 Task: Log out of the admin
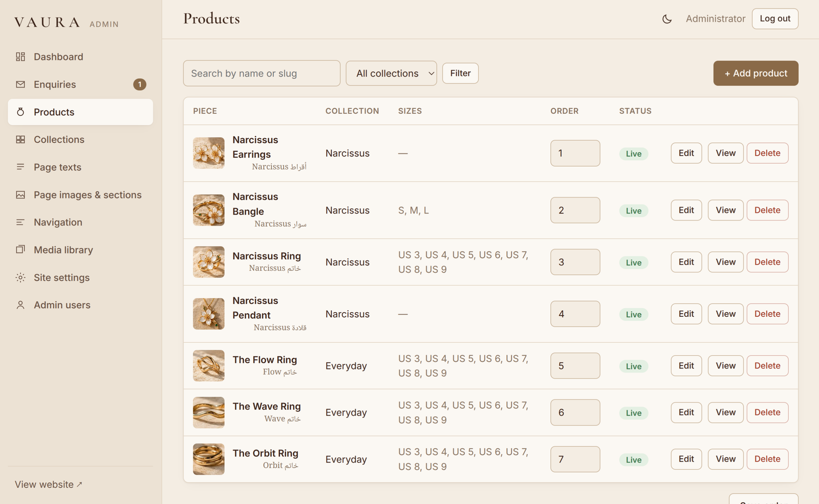click(775, 19)
